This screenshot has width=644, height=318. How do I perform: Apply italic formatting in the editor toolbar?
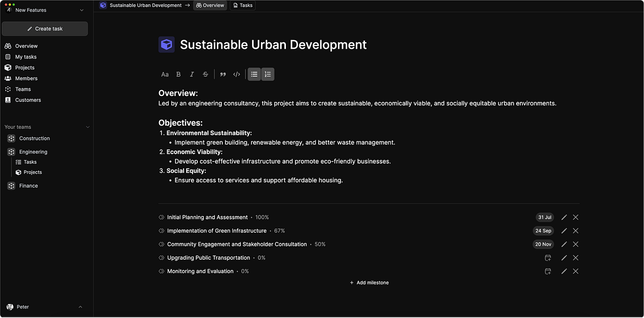[192, 74]
